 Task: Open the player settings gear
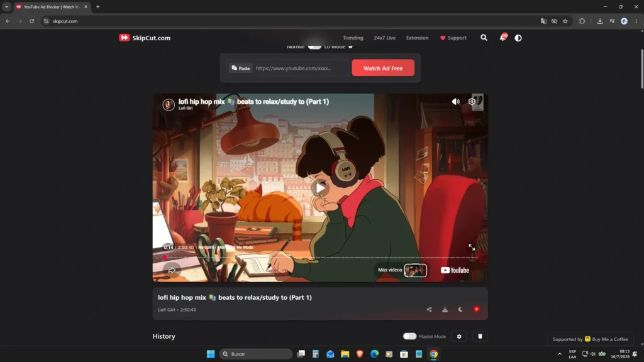click(x=472, y=101)
